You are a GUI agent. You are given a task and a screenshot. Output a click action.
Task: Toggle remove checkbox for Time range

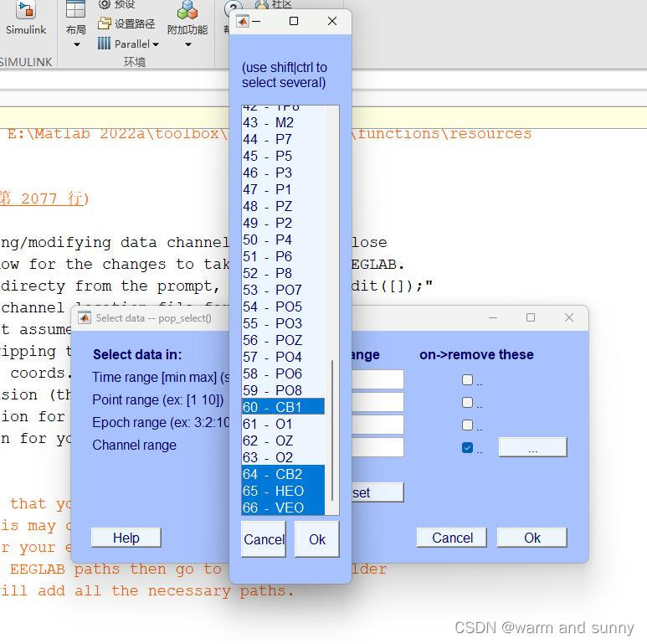pos(467,379)
